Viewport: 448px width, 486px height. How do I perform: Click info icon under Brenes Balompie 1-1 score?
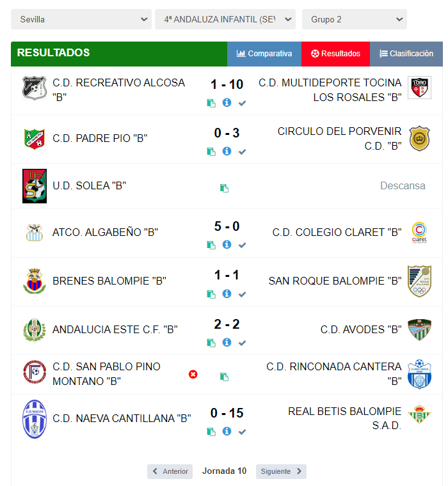click(227, 294)
